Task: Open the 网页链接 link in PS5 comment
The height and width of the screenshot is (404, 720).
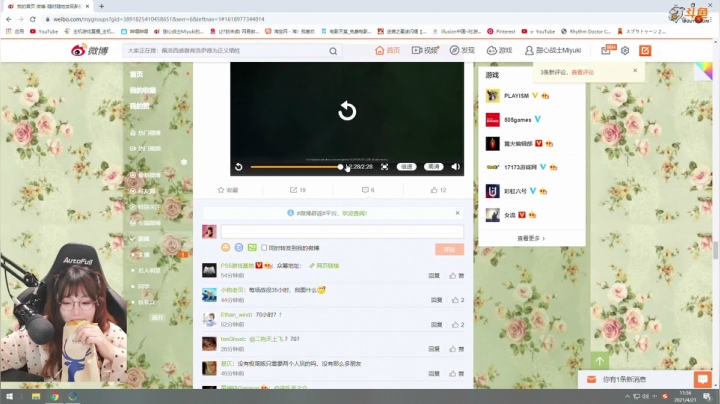Action: (324, 266)
